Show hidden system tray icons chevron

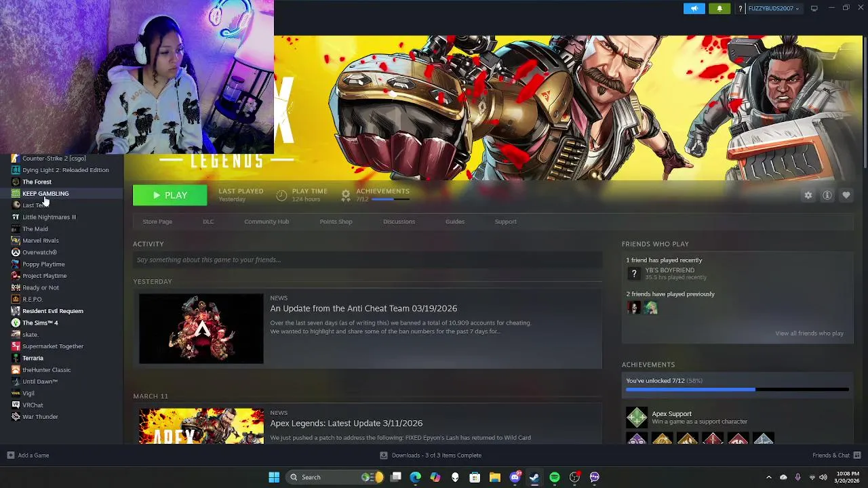[768, 477]
